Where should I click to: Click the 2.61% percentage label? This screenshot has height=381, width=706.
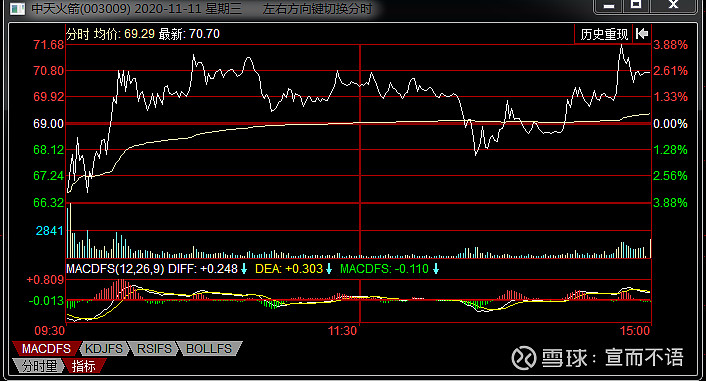[670, 71]
